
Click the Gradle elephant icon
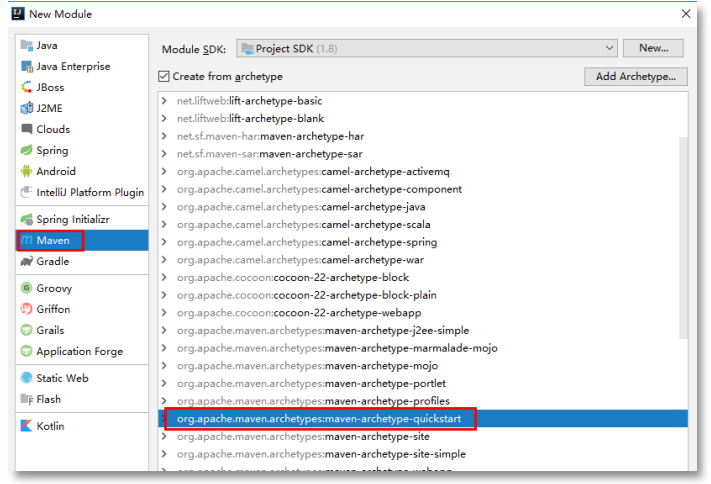click(27, 261)
